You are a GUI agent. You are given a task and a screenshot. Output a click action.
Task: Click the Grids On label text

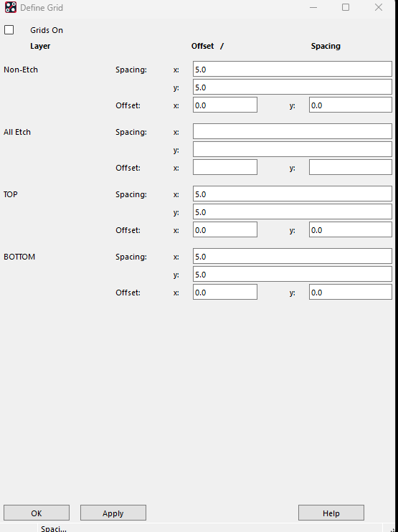[x=47, y=30]
